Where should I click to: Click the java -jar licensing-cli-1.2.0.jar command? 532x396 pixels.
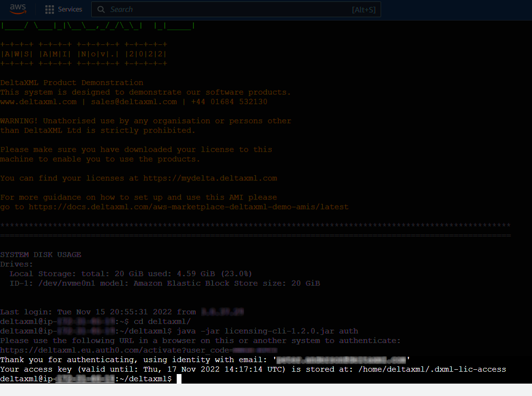point(267,331)
